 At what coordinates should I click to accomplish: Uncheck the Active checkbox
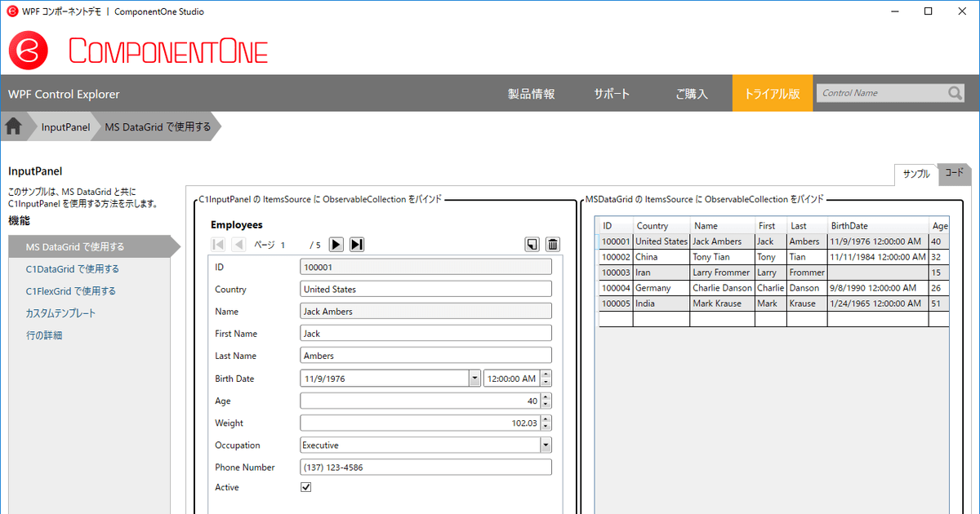(x=305, y=486)
